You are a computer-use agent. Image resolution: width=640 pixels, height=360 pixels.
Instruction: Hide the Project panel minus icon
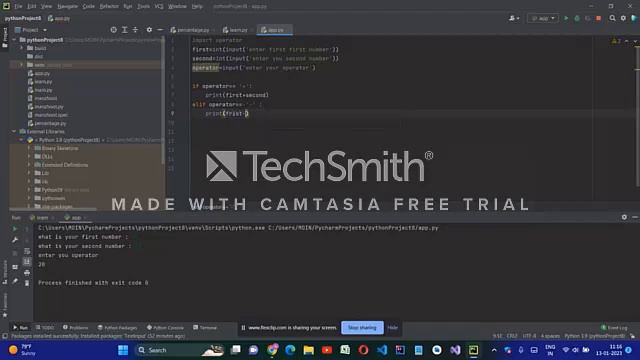click(x=160, y=30)
